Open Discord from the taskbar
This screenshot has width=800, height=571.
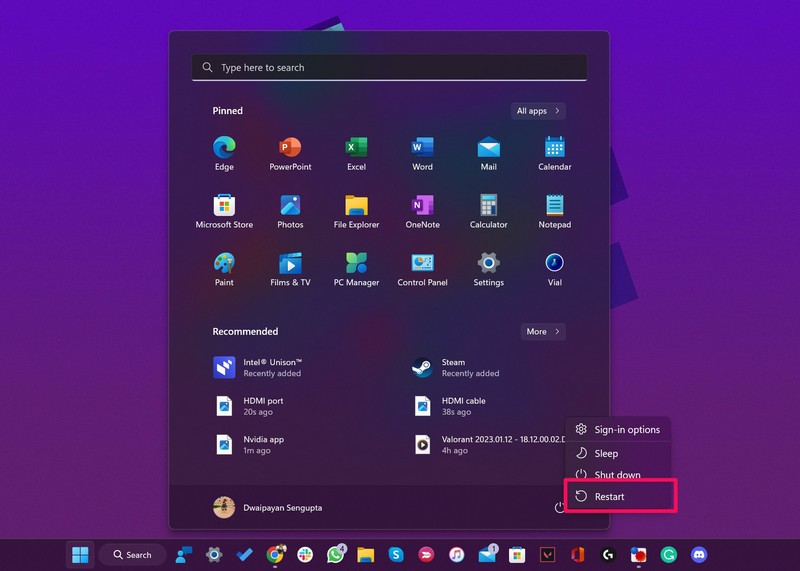(699, 554)
